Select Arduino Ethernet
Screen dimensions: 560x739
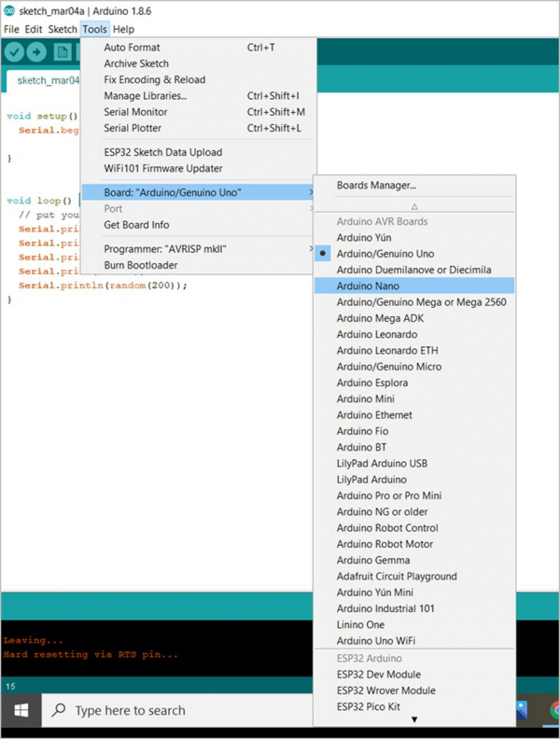pyautogui.click(x=414, y=414)
